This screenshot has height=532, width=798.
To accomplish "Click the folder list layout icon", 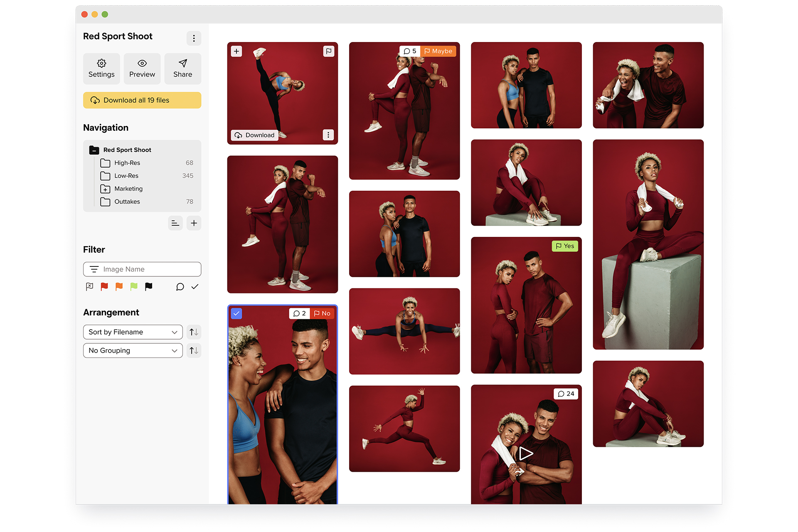I will (175, 223).
